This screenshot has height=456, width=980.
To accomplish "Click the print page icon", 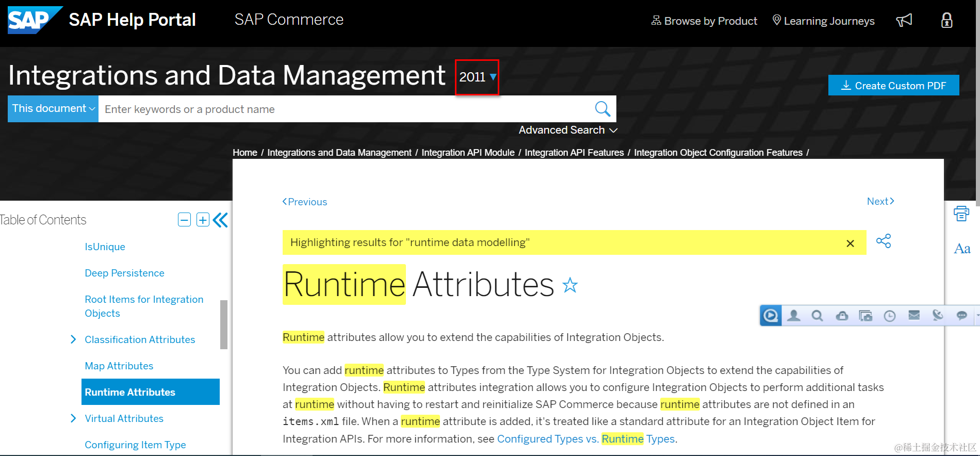I will 961,214.
